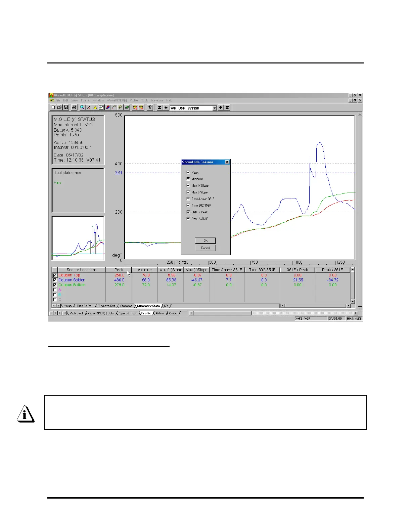The width and height of the screenshot is (411, 532).
Task: Toggle the 361F / Peak checkbox
Action: [188, 212]
